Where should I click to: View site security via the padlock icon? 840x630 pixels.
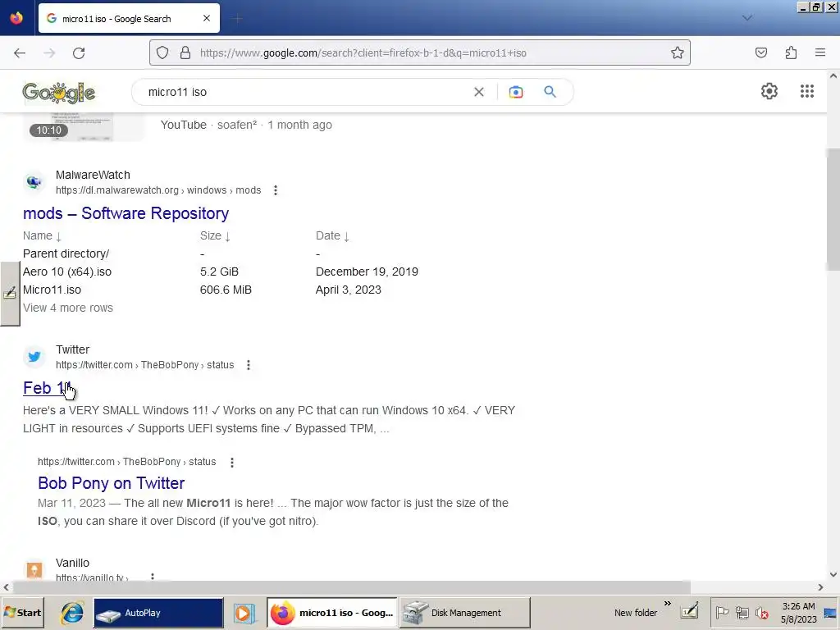point(185,52)
